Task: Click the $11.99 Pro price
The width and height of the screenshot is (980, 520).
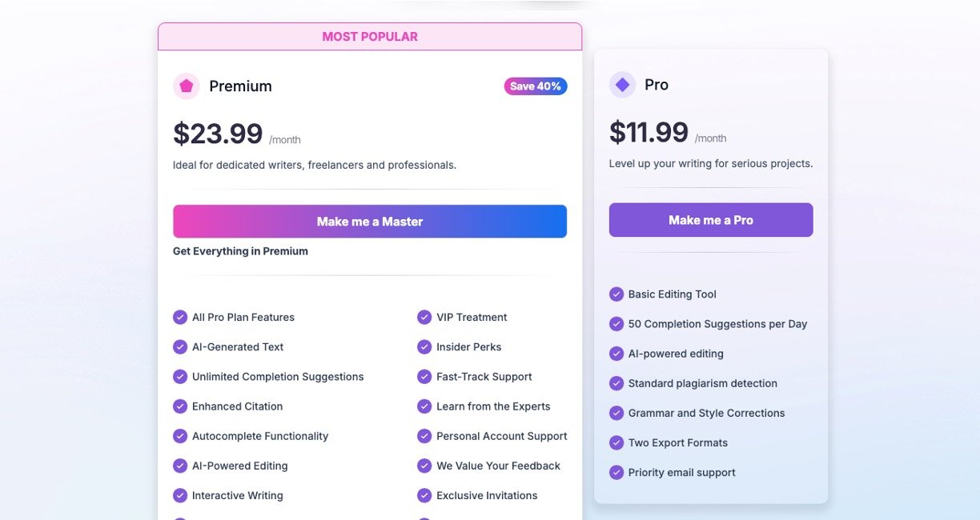Action: [649, 132]
